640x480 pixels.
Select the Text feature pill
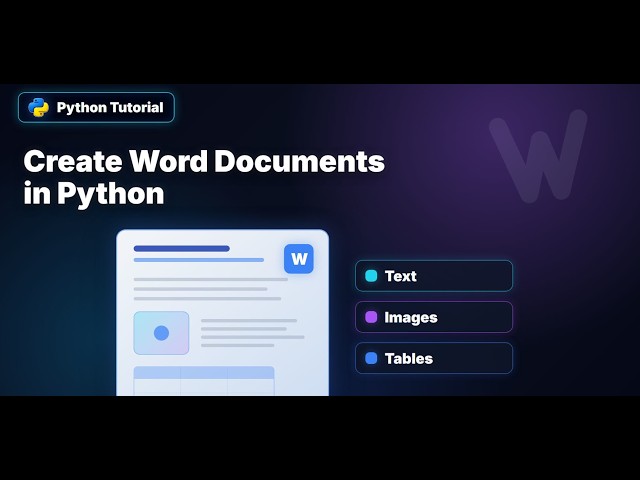(434, 276)
